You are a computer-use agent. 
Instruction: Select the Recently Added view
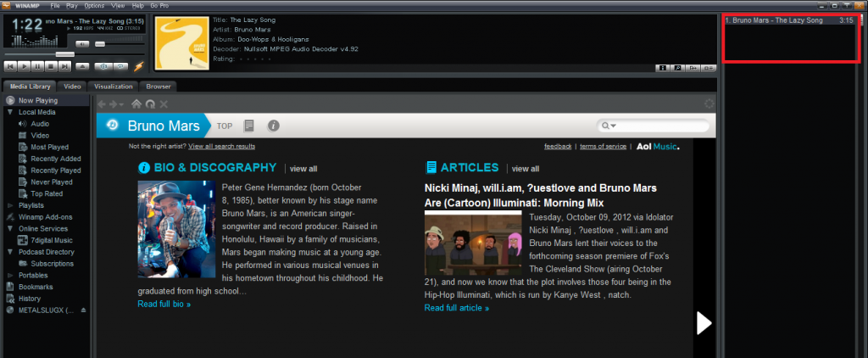pos(55,159)
